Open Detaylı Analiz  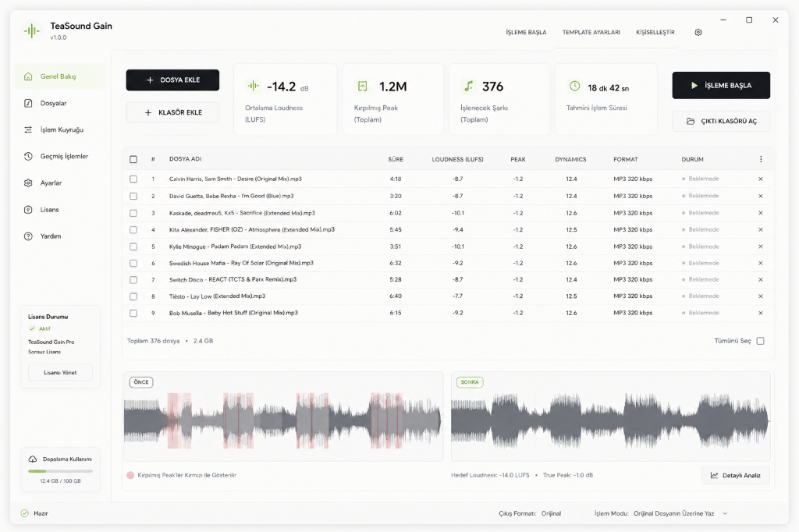coord(735,475)
